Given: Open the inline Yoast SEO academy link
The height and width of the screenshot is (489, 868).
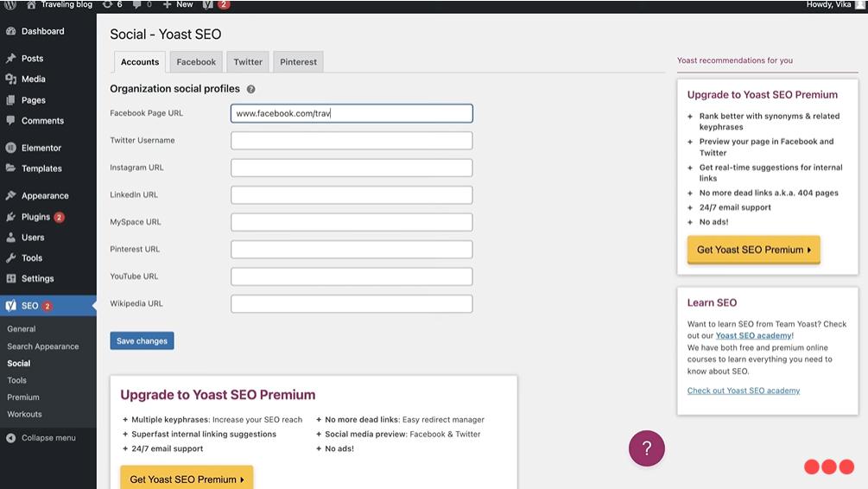Looking at the screenshot, I should 753,335.
